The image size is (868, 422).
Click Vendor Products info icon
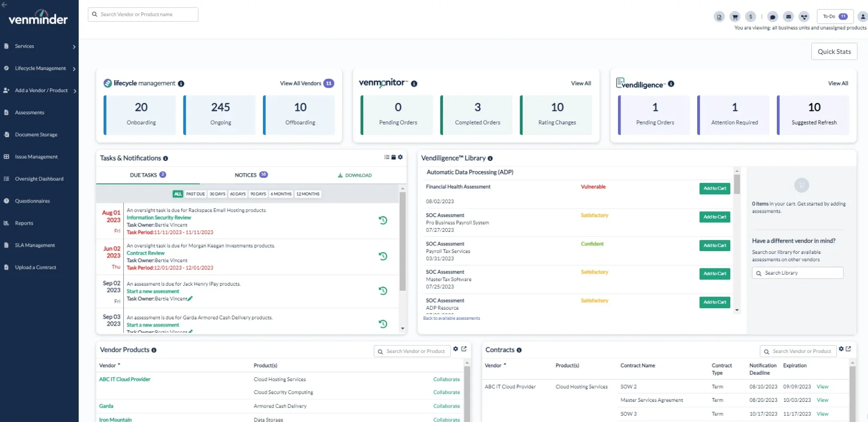[154, 350]
